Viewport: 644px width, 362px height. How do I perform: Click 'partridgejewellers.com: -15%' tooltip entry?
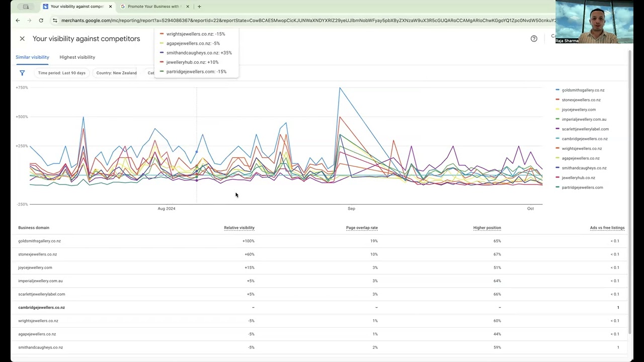point(193,71)
